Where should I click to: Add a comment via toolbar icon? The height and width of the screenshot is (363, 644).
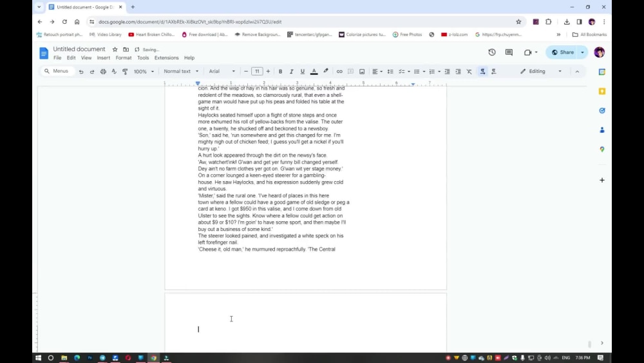point(350,72)
